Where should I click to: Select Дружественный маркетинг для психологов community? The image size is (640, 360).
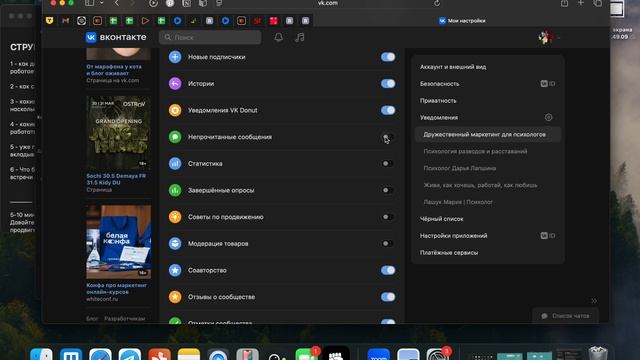coord(488,134)
